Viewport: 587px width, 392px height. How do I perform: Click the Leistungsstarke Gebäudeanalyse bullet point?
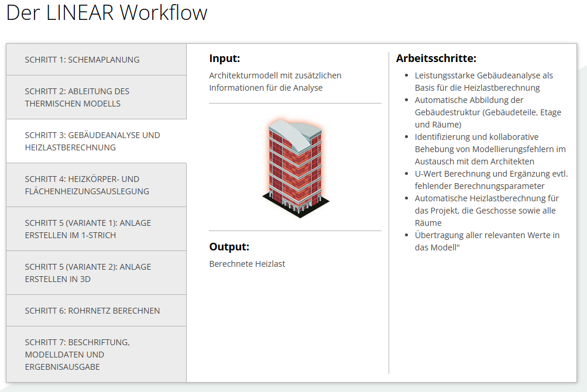tap(483, 81)
